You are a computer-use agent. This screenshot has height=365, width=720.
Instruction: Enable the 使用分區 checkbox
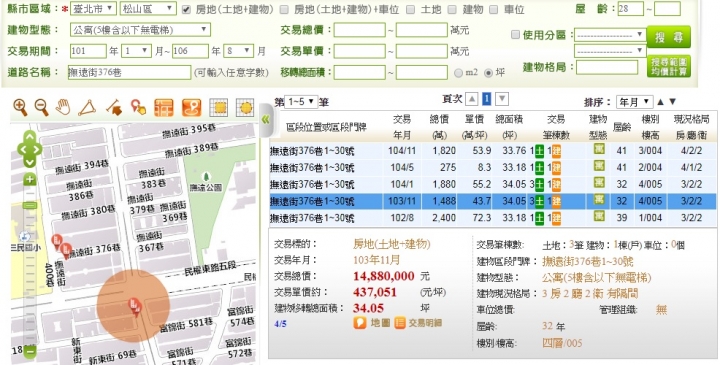click(x=515, y=35)
